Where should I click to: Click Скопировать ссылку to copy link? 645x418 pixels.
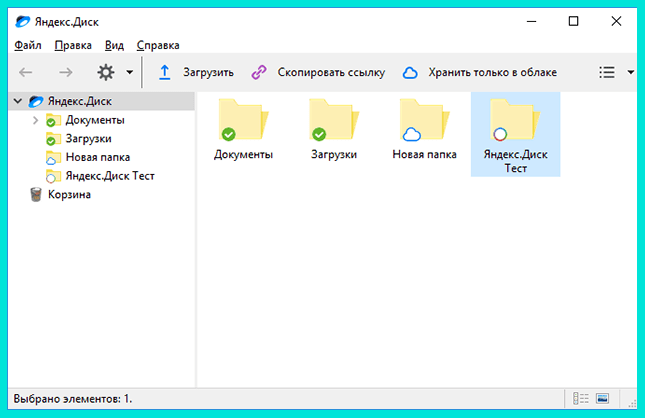pyautogui.click(x=318, y=72)
